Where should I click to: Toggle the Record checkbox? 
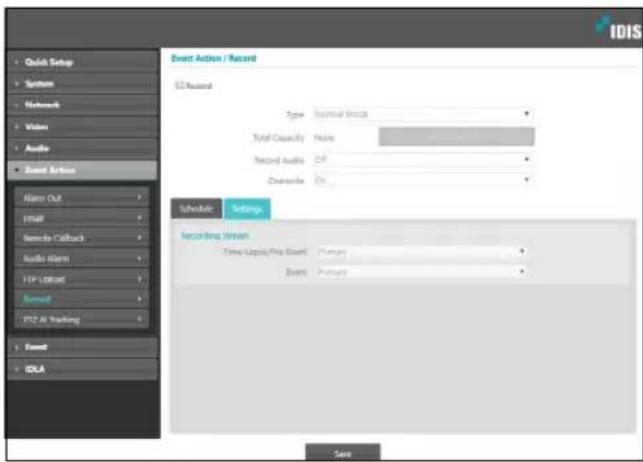point(179,85)
